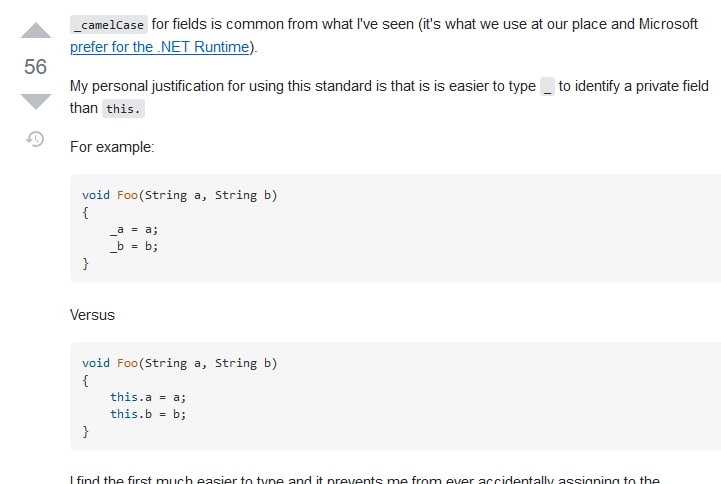Click the 'I find the first much easier' paragraph
This screenshot has height=484, width=721.
tap(365, 479)
